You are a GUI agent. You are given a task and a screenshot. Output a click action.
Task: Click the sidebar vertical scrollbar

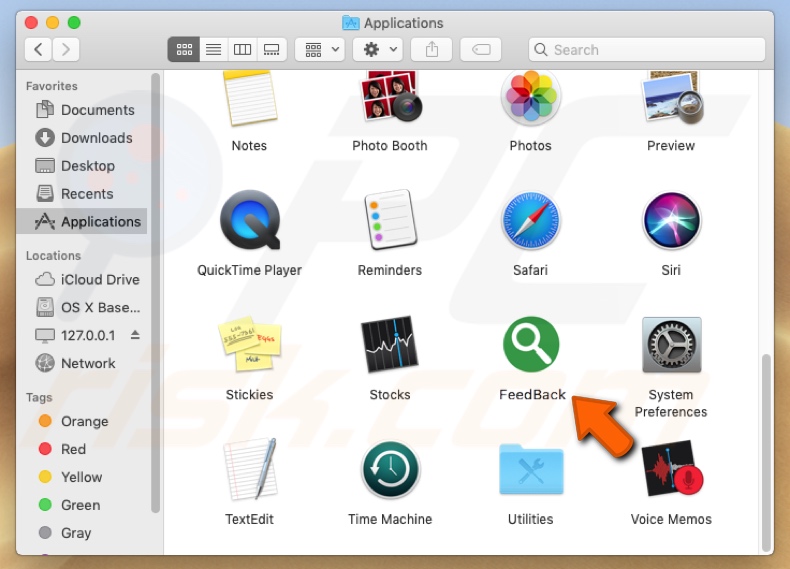click(x=155, y=292)
